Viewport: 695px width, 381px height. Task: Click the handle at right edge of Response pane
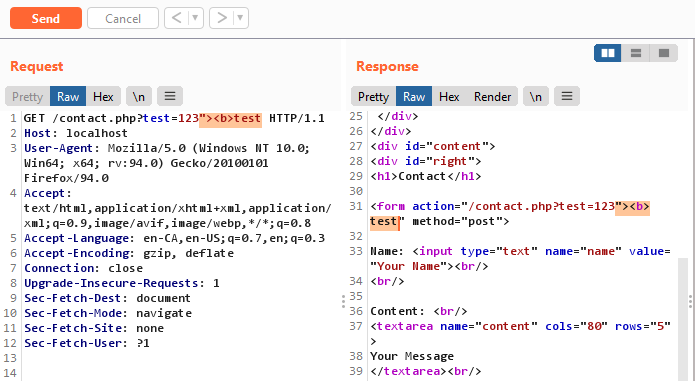tap(691, 301)
